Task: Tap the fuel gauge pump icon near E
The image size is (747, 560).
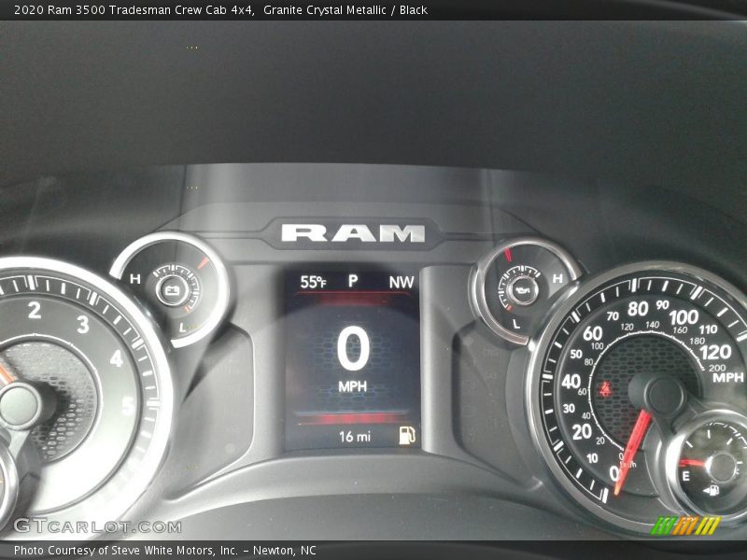Action: pyautogui.click(x=712, y=490)
